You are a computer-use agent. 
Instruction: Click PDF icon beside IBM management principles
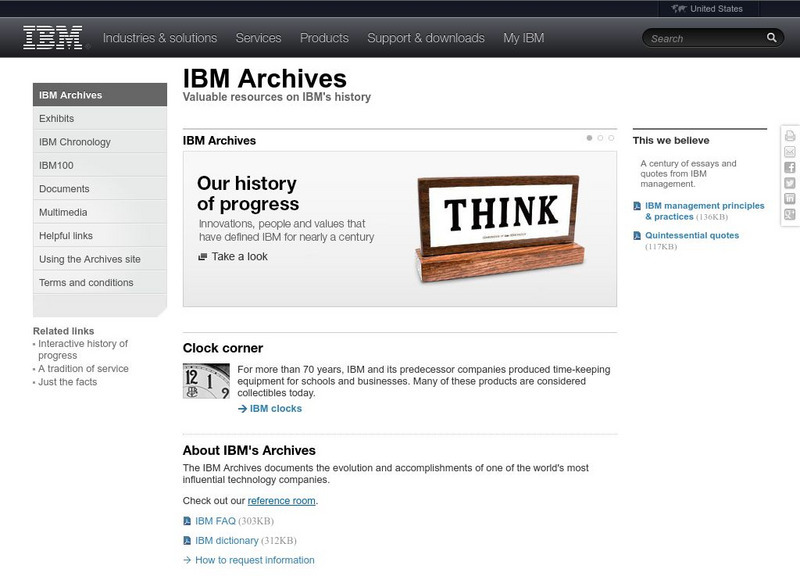637,206
